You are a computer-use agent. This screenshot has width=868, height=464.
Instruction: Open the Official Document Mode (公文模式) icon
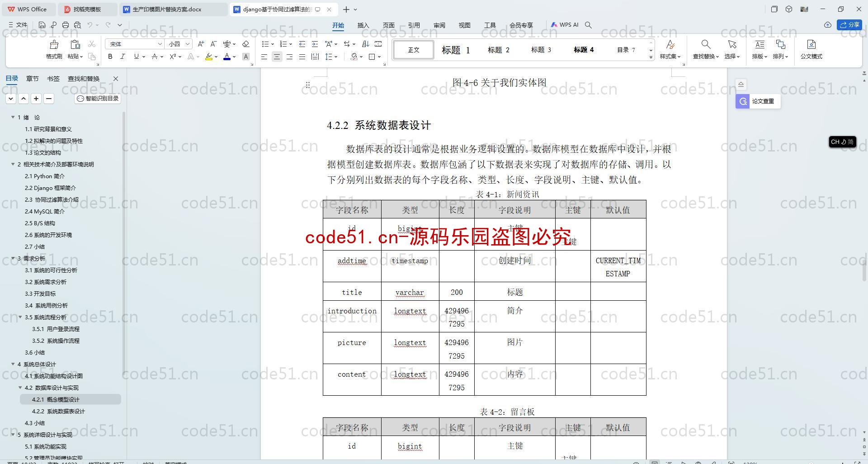coord(811,44)
